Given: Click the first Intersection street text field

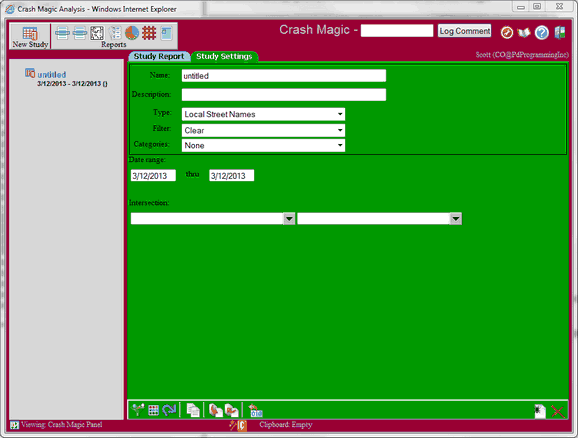Looking at the screenshot, I should pyautogui.click(x=207, y=219).
